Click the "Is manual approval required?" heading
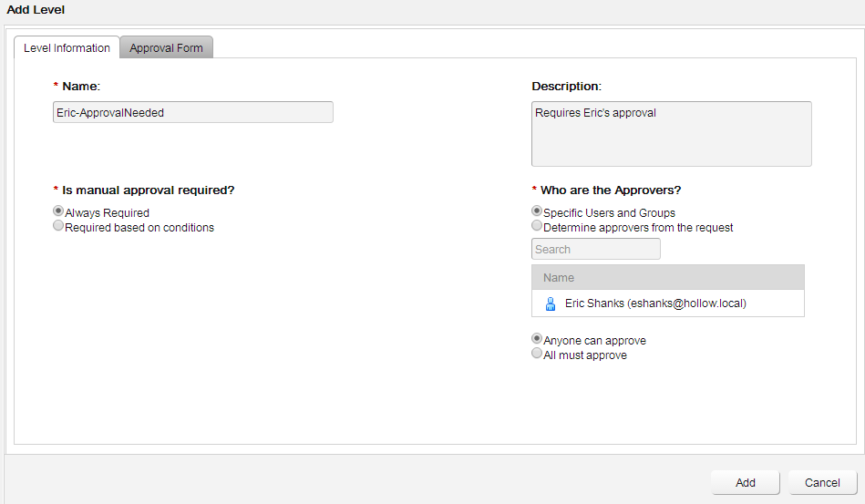Viewport: 865px width, 504px height. [148, 190]
